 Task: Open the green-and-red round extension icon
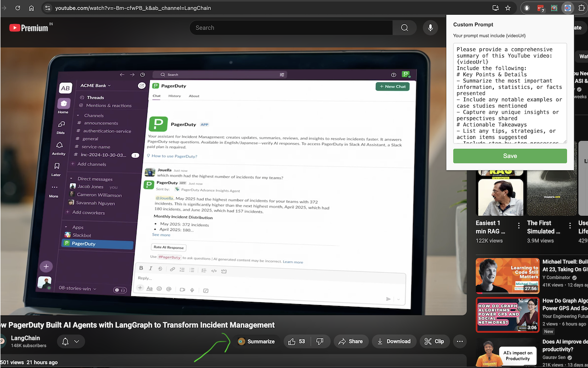point(554,8)
